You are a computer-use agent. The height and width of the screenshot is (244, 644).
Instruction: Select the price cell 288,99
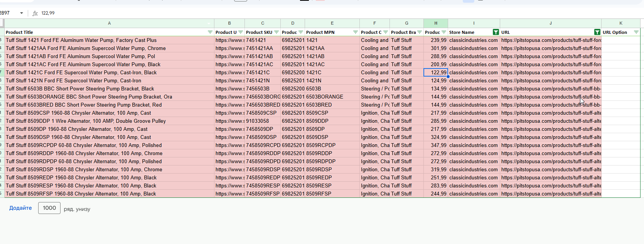point(436,56)
